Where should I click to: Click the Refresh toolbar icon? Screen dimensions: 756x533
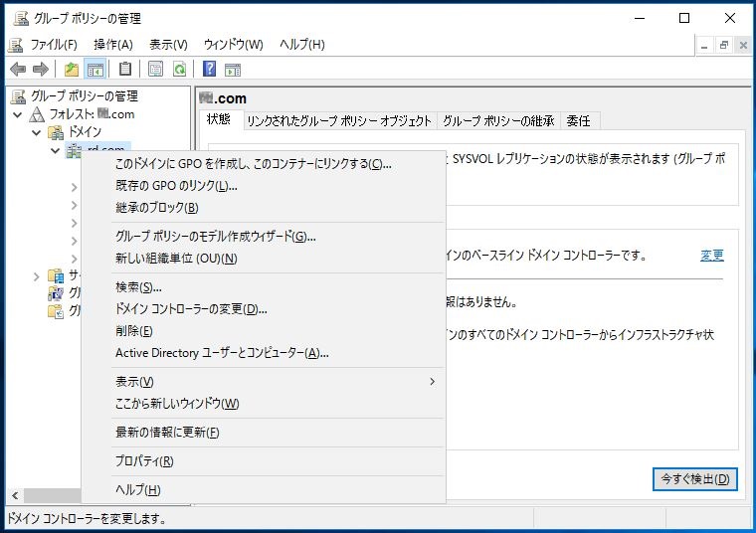pyautogui.click(x=180, y=69)
